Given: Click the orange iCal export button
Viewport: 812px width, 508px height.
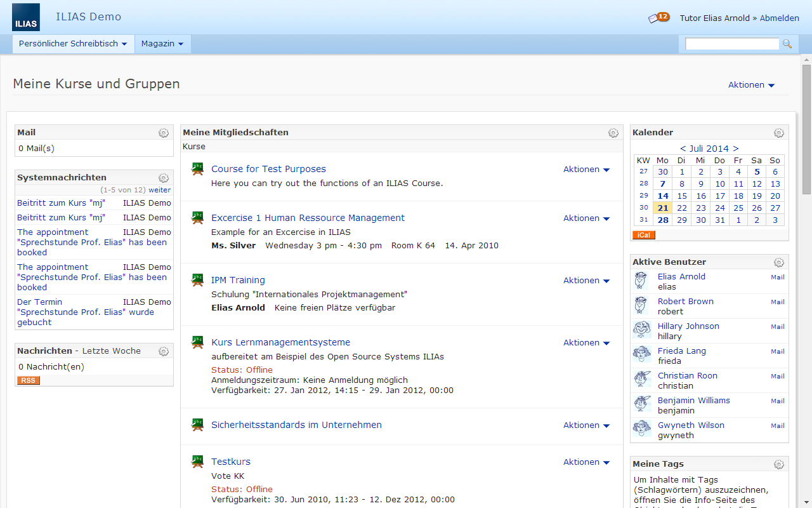Looking at the screenshot, I should click(x=644, y=235).
